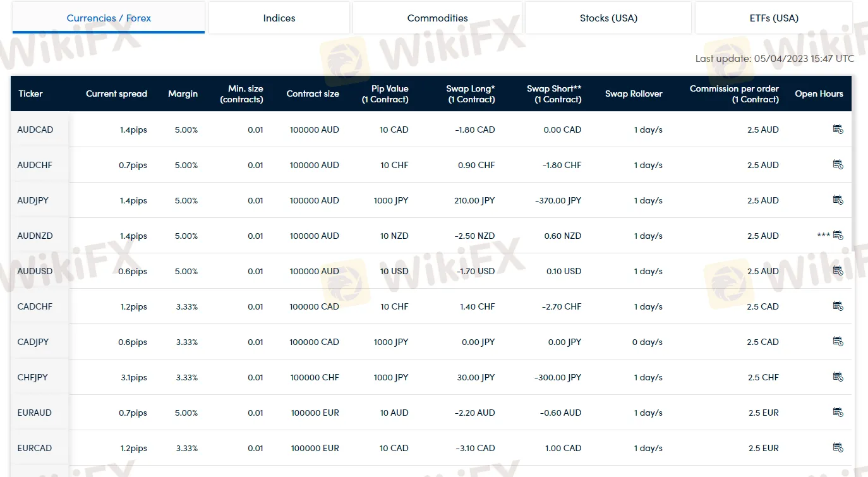868x477 pixels.
Task: Show open hours calendar for AUDJPY
Action: tap(838, 200)
